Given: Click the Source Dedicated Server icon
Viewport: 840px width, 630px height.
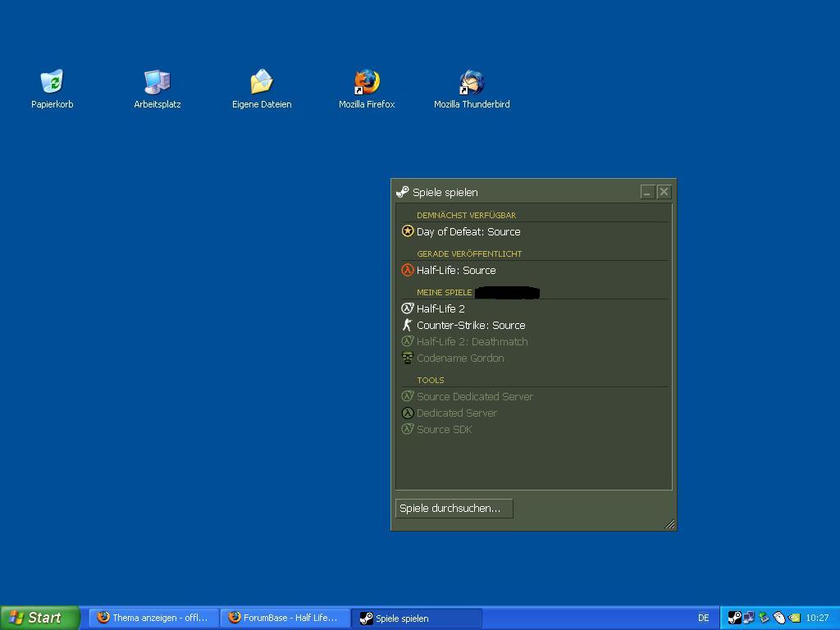Looking at the screenshot, I should coord(408,396).
